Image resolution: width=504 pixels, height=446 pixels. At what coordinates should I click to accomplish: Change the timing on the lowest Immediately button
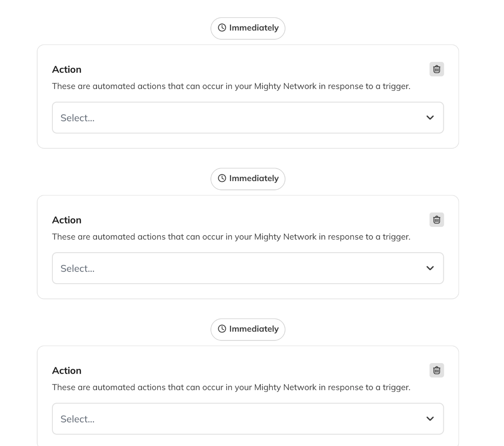click(248, 329)
